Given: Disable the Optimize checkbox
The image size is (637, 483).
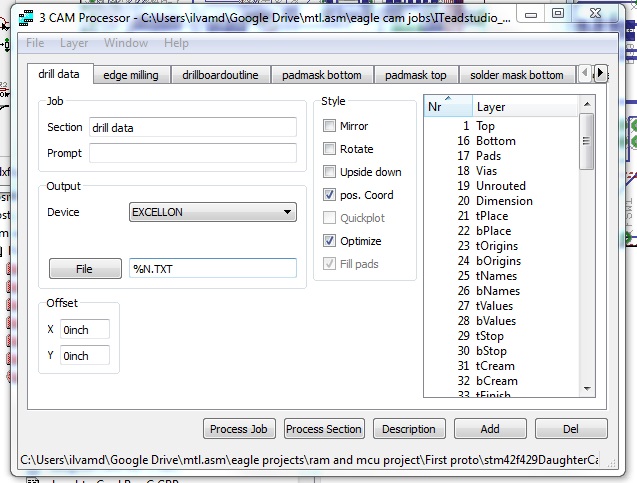Looking at the screenshot, I should coord(330,241).
